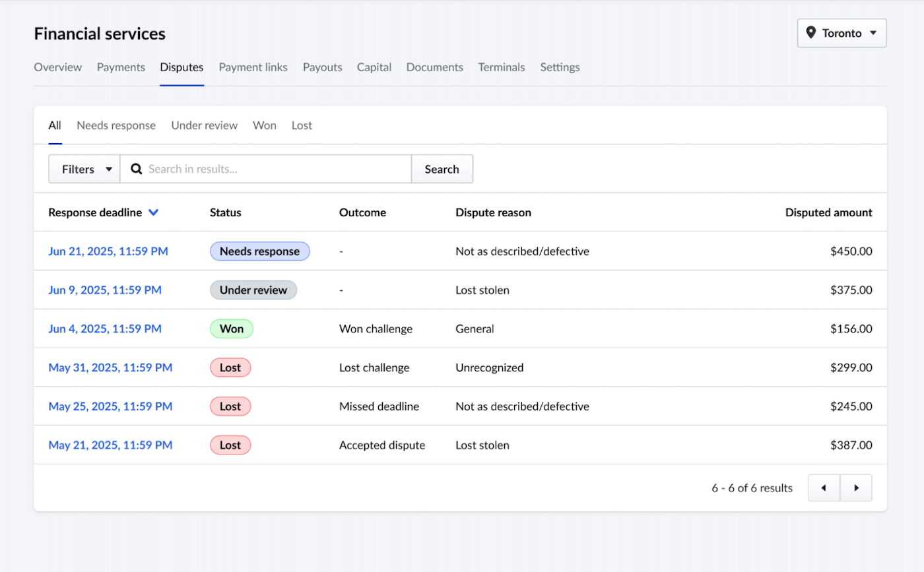Select the Lost filter tab
The image size is (924, 572).
301,125
